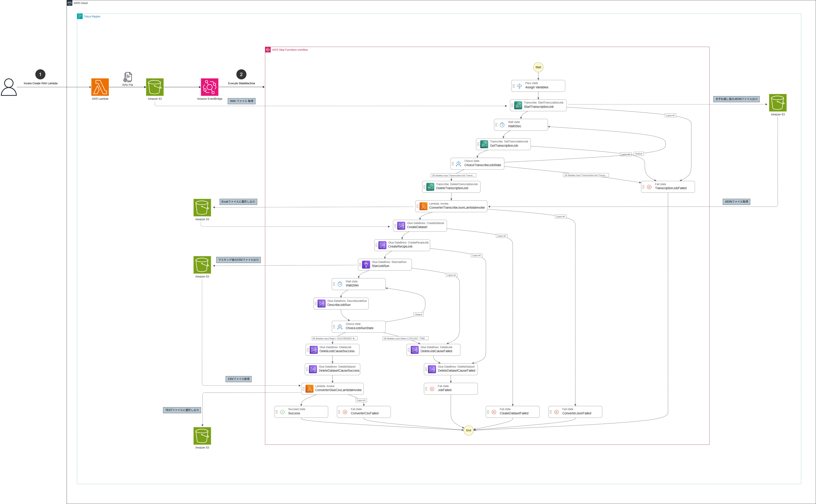Screen dimensions: 816x504
Task: Select the DescribeJobRun DataBrew icon
Action: point(322,303)
